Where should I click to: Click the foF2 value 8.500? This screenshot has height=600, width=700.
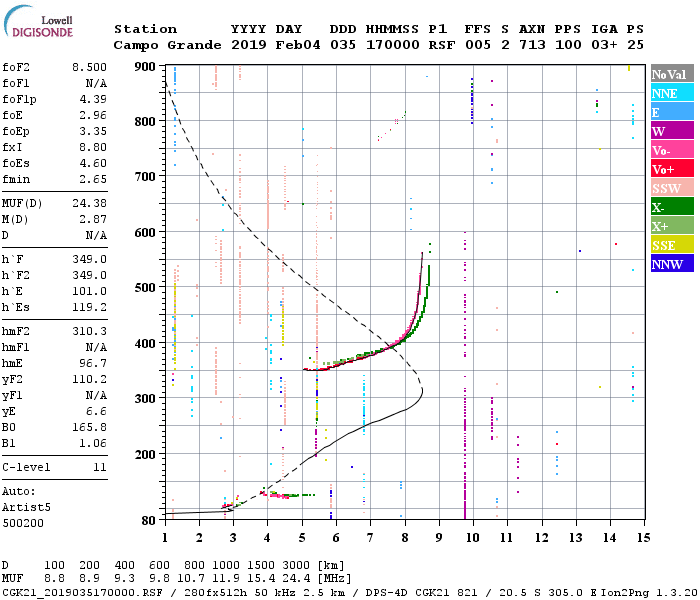[89, 67]
